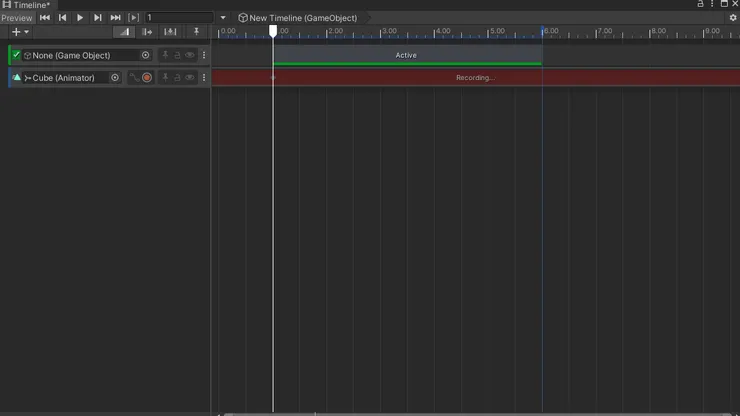This screenshot has width=740, height=416.
Task: Toggle the Preview button
Action: 17,18
